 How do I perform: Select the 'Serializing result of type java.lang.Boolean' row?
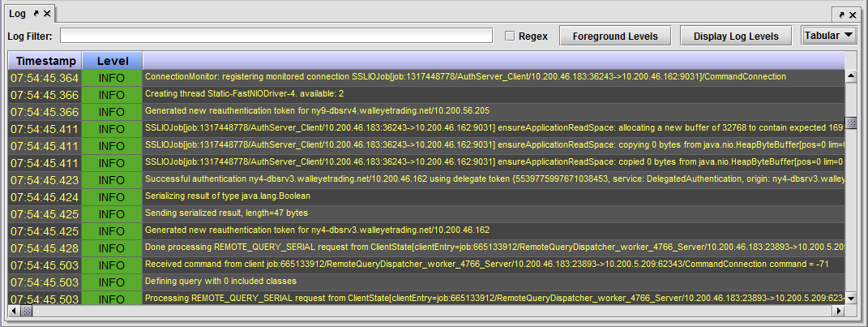coord(486,196)
